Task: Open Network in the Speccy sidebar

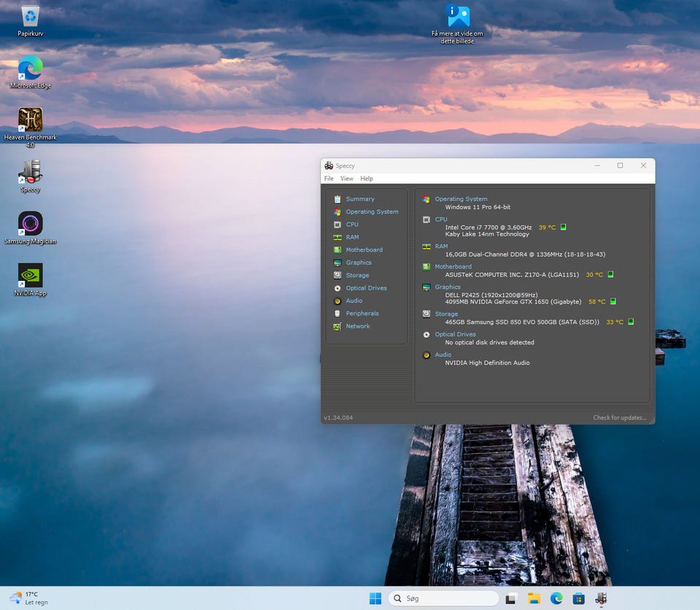Action: coord(357,326)
